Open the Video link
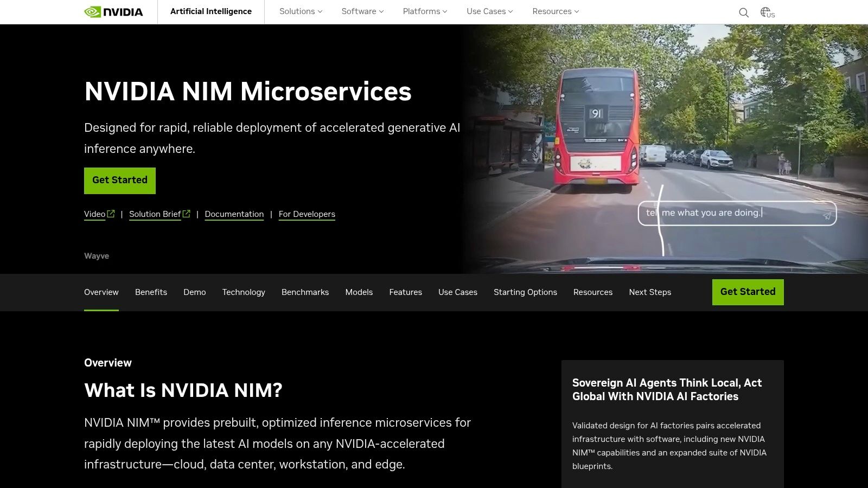Image resolution: width=868 pixels, height=488 pixels. click(x=95, y=214)
